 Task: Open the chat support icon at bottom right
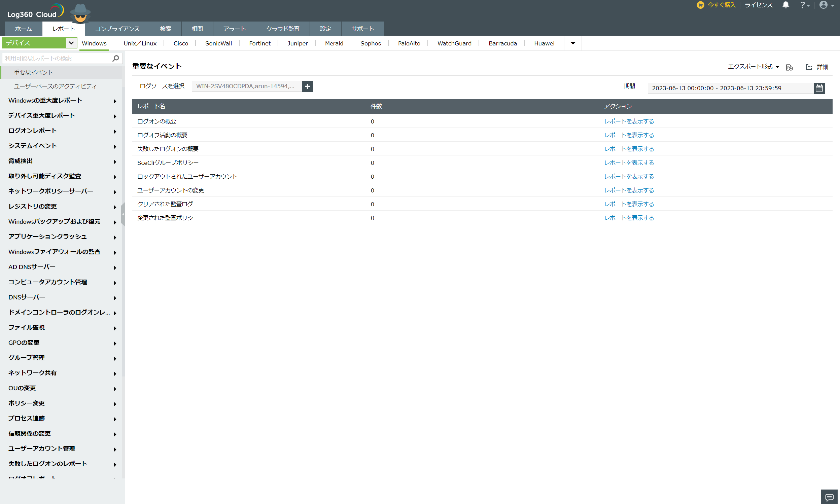(x=829, y=497)
